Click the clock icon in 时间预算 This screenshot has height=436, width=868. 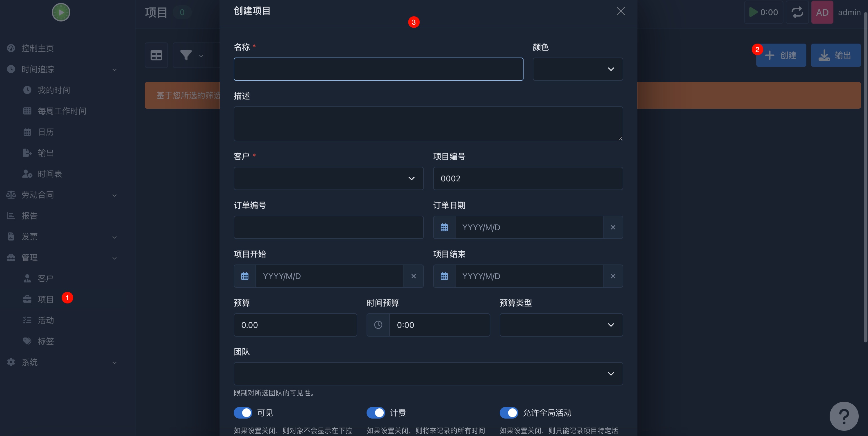[x=378, y=325]
